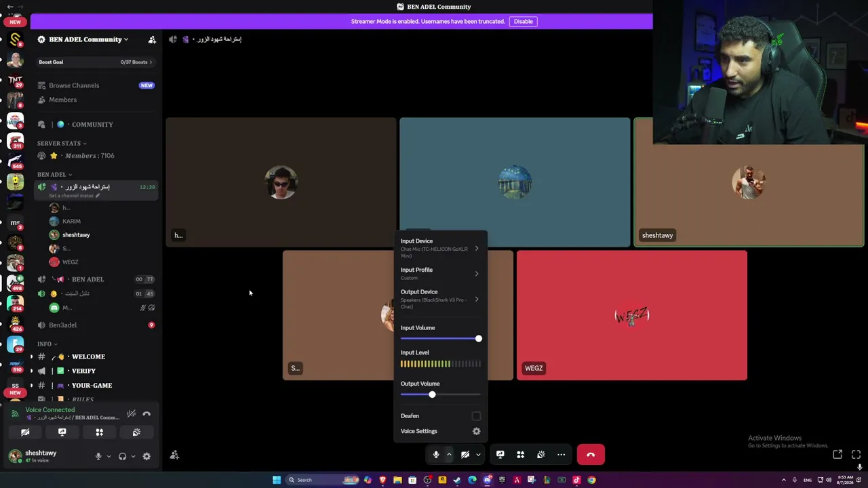The image size is (868, 488).
Task: Open soundboard in the voice panel
Action: [x=136, y=432]
